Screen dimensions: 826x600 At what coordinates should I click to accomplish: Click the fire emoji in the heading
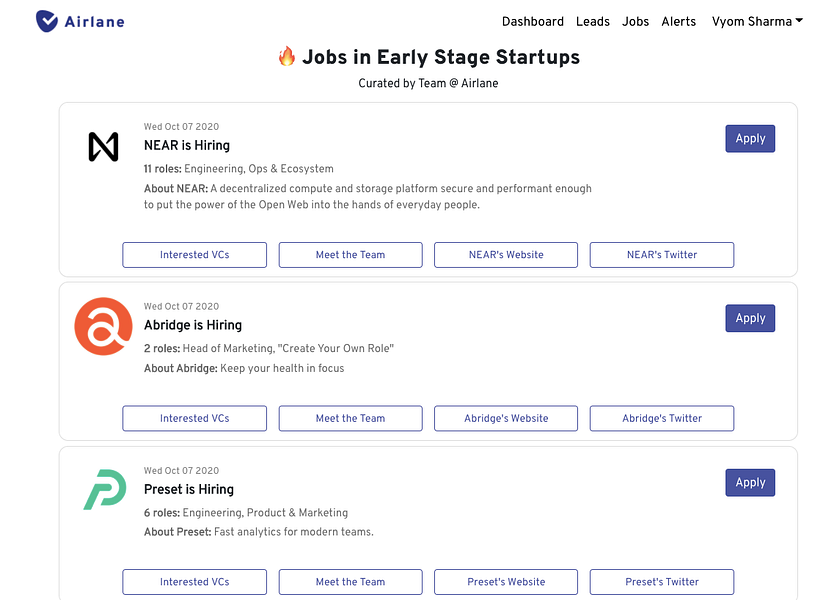287,57
